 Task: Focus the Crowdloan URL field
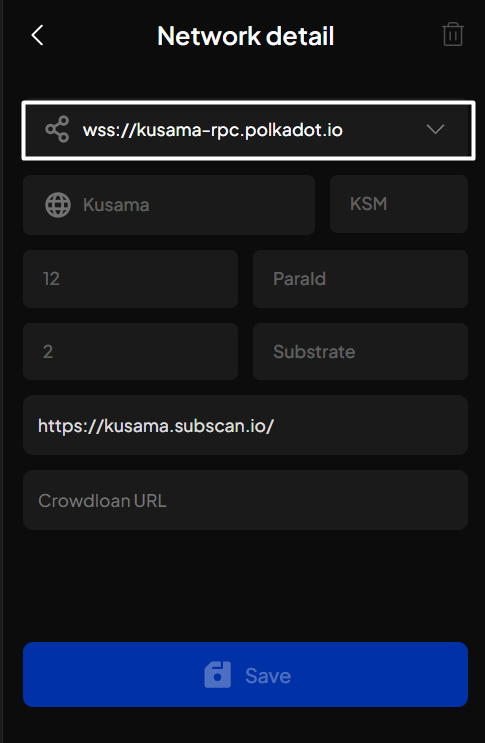245,500
